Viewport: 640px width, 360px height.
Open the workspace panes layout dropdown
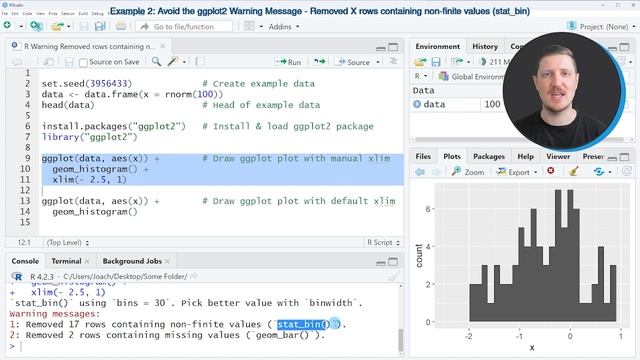click(253, 27)
